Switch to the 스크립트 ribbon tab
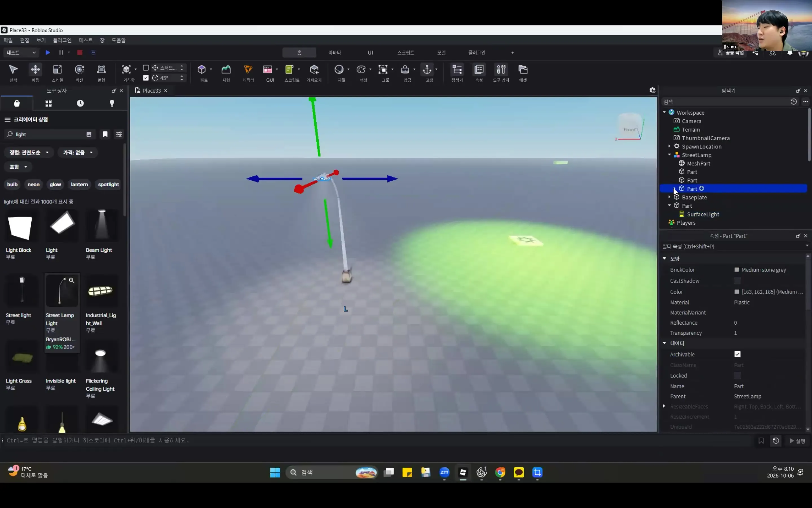This screenshot has height=508, width=812. 406,52
